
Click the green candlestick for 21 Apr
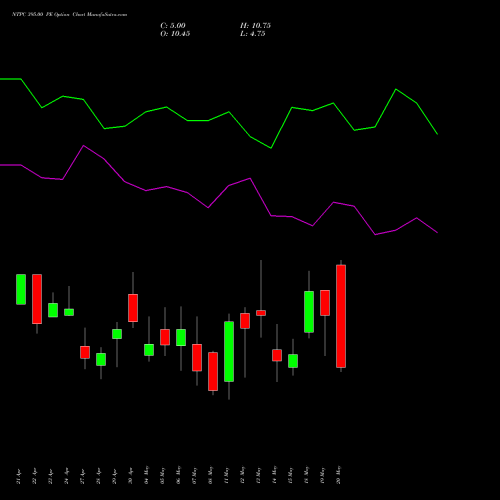(21, 289)
